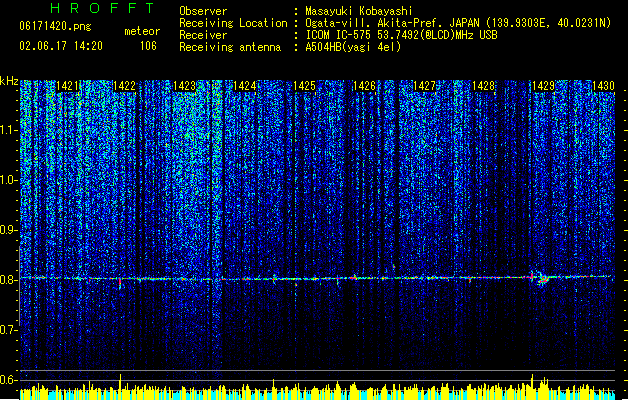This screenshot has width=629, height=400.
Task: Select the observer name Masayuki Kobayashi
Action: 359,11
